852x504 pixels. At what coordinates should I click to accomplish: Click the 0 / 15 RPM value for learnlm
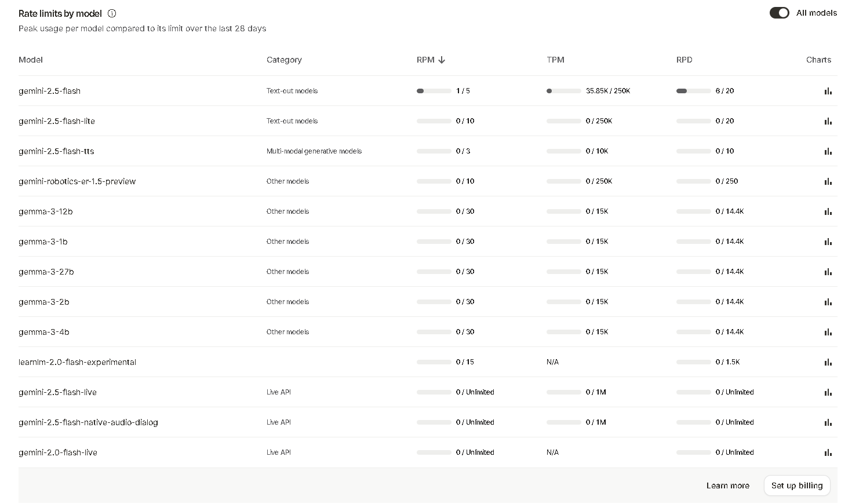point(465,362)
